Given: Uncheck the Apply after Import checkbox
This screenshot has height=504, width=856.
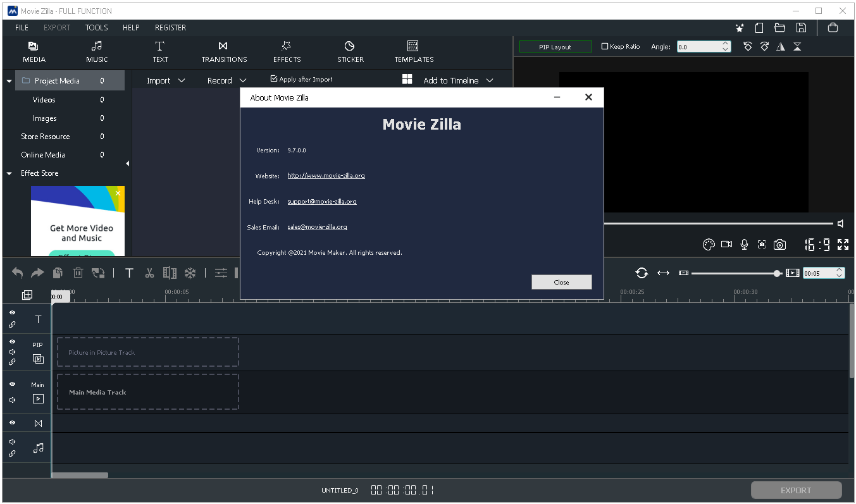Looking at the screenshot, I should (x=274, y=79).
